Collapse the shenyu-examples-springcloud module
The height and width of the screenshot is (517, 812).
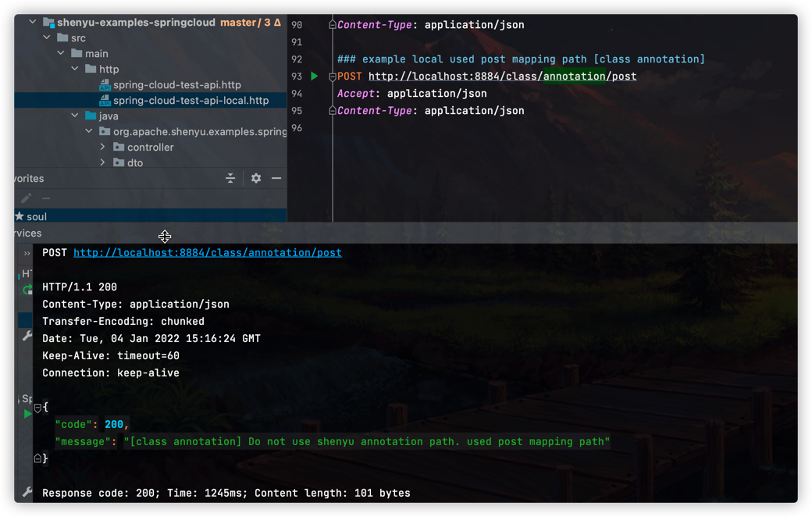click(33, 22)
